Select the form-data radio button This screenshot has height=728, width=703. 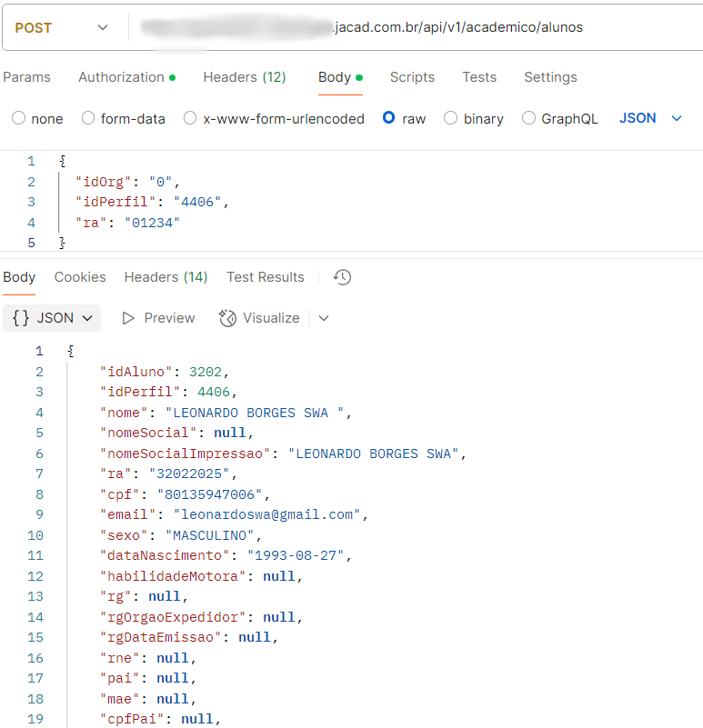88,118
